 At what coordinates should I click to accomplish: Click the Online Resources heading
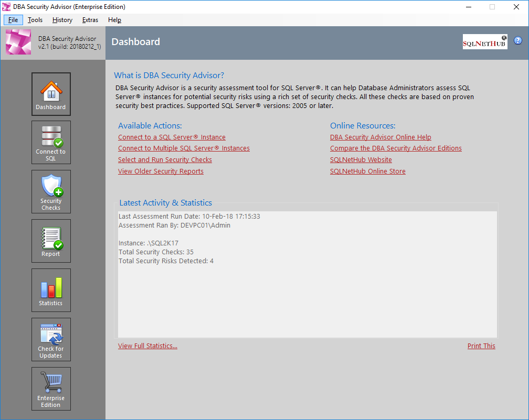tap(363, 126)
